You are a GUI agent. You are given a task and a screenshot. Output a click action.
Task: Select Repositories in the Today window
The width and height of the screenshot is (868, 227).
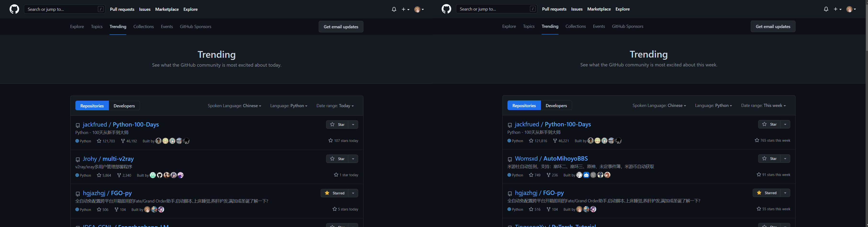(x=92, y=106)
